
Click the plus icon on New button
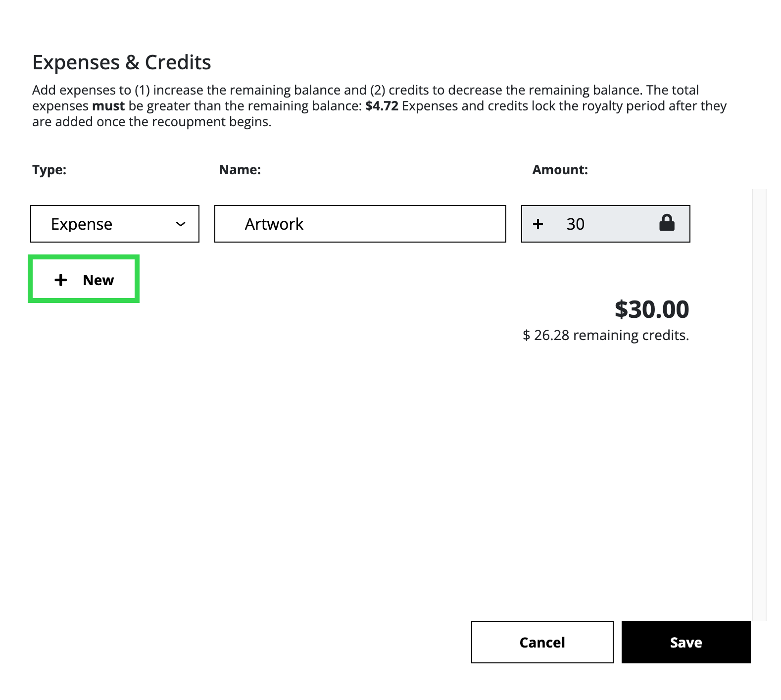coord(60,280)
